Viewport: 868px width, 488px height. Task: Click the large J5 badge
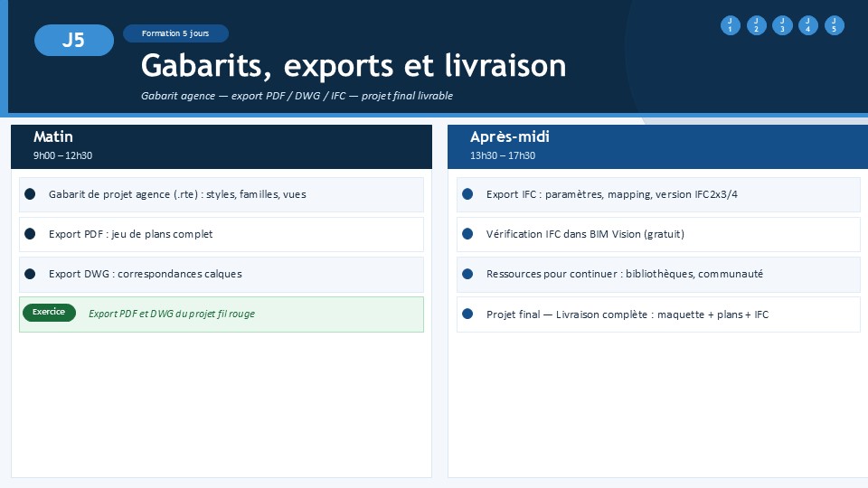click(x=74, y=40)
